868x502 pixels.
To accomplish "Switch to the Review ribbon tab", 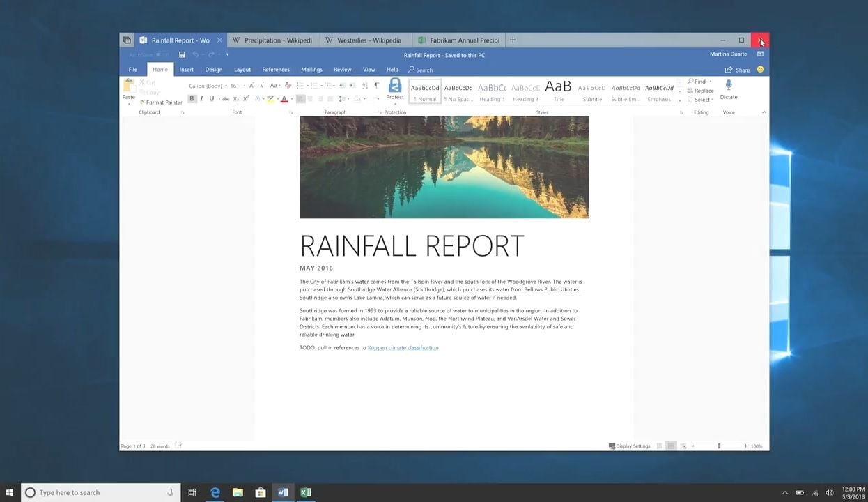I will tap(343, 70).
